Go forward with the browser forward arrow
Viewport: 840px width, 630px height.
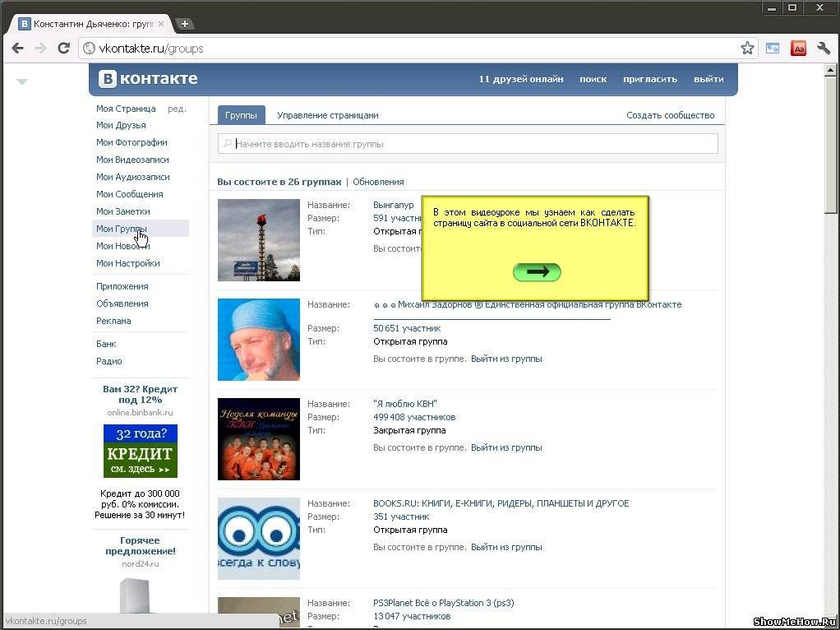41,49
